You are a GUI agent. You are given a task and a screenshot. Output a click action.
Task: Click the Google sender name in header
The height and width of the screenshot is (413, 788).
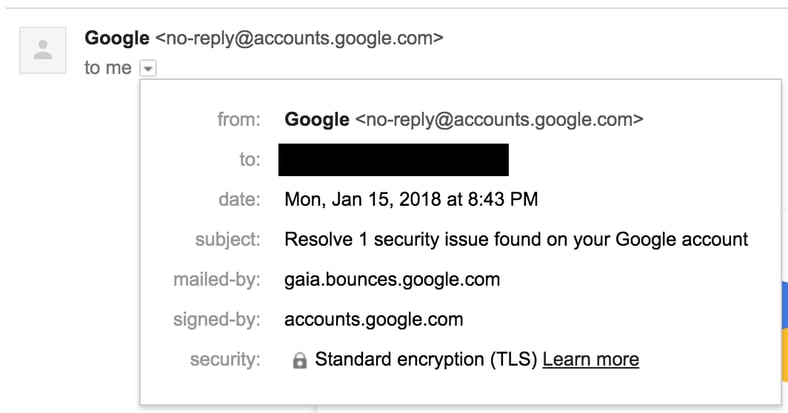coord(117,38)
